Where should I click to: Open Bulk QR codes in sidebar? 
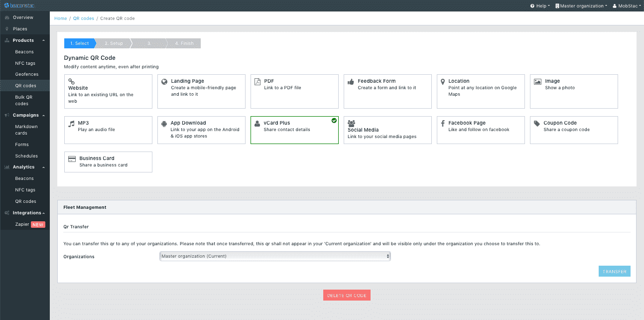24,100
